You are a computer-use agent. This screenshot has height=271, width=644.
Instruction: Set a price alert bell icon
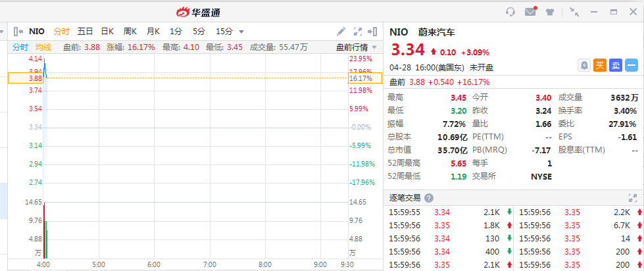584,65
